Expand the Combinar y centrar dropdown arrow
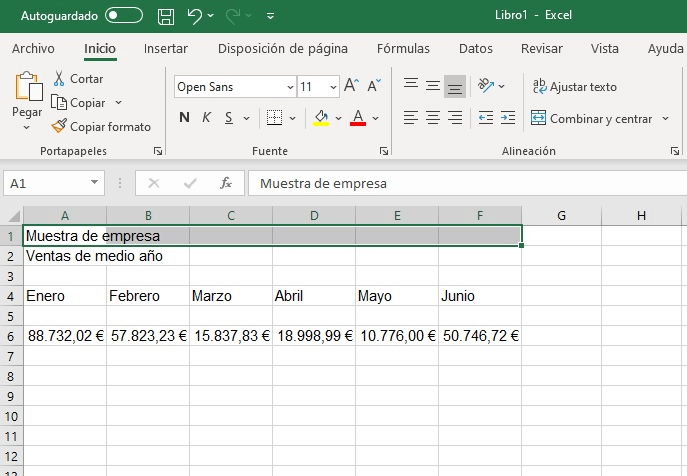Screen dimensions: 687x476 tap(665, 119)
